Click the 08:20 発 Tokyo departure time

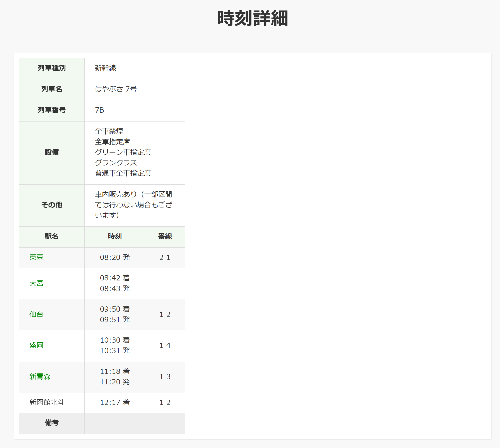click(115, 257)
